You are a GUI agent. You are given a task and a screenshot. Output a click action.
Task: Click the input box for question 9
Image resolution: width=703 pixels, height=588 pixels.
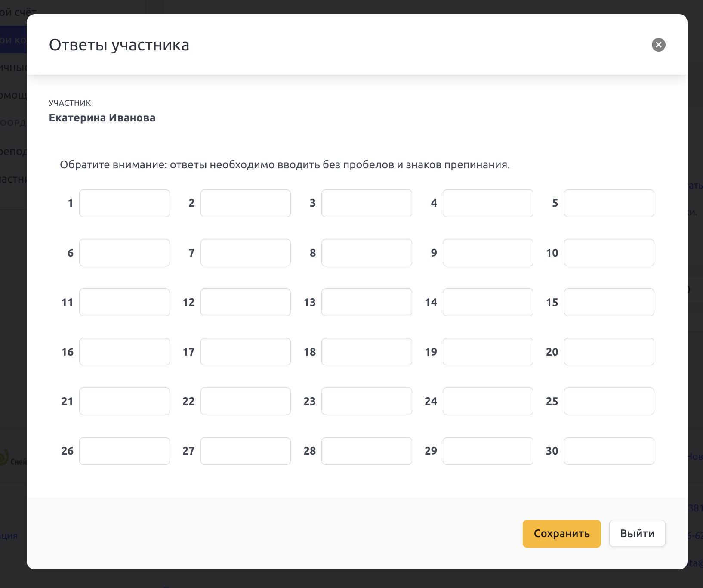(x=488, y=253)
